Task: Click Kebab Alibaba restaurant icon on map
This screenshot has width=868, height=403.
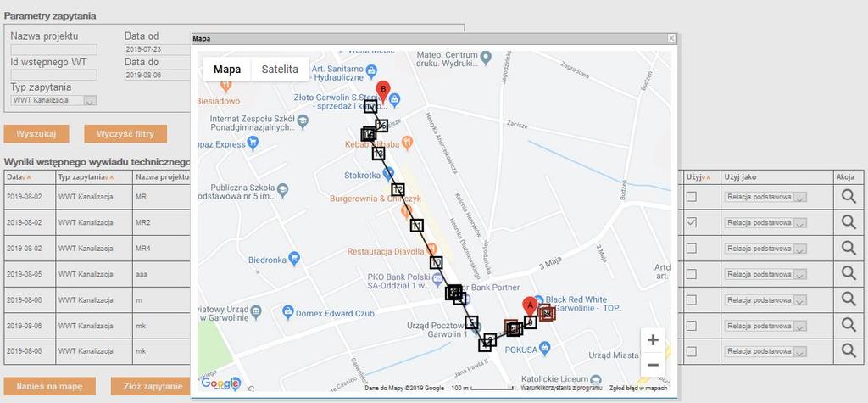Action: pyautogui.click(x=407, y=143)
